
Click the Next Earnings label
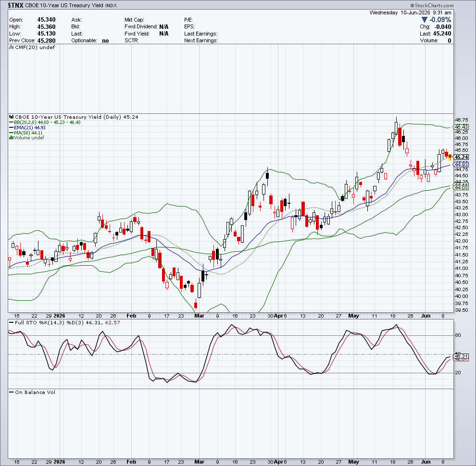(201, 41)
